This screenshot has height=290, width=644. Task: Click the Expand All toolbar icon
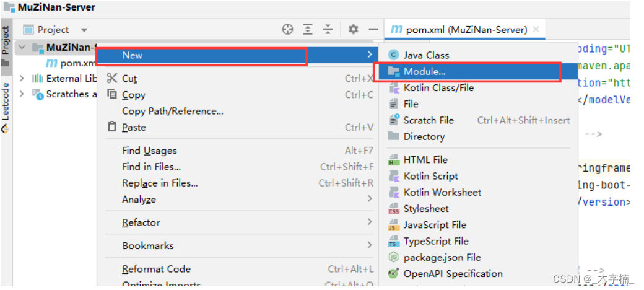pyautogui.click(x=308, y=29)
